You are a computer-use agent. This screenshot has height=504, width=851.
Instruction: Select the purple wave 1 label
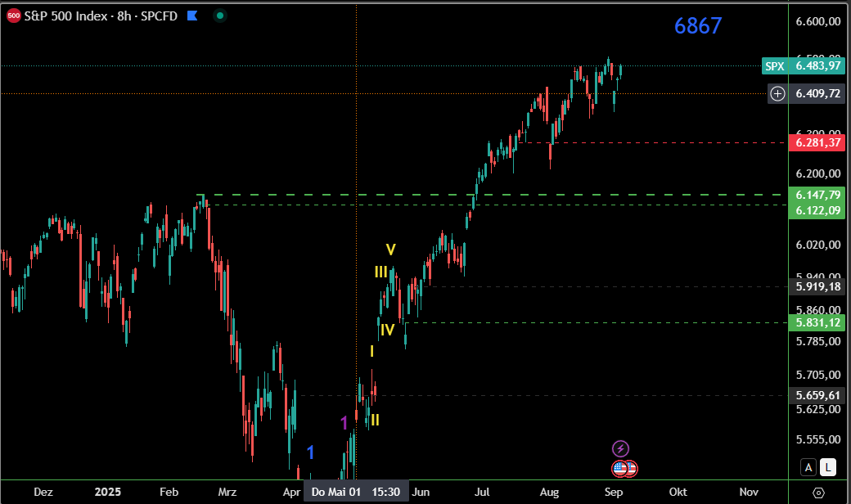pyautogui.click(x=344, y=422)
